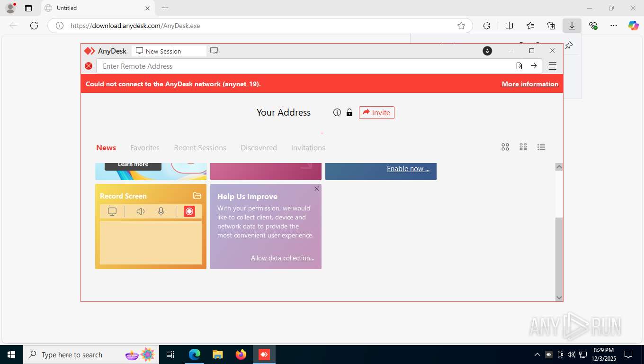644x364 pixels.
Task: Add this page to favorites star
Action: tap(461, 26)
